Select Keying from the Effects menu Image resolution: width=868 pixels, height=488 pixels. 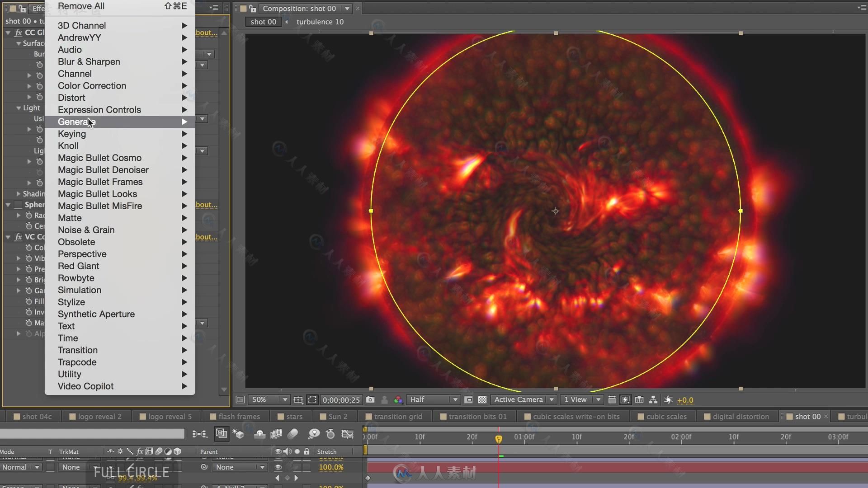coord(71,133)
